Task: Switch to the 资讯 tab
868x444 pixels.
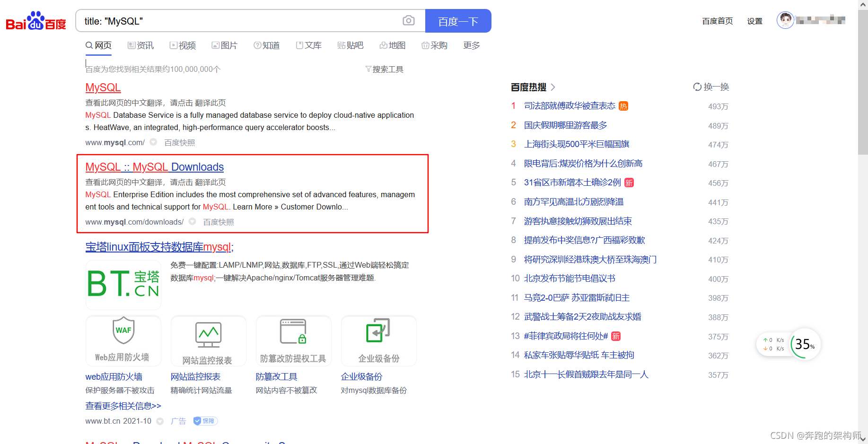Action: 140,45
